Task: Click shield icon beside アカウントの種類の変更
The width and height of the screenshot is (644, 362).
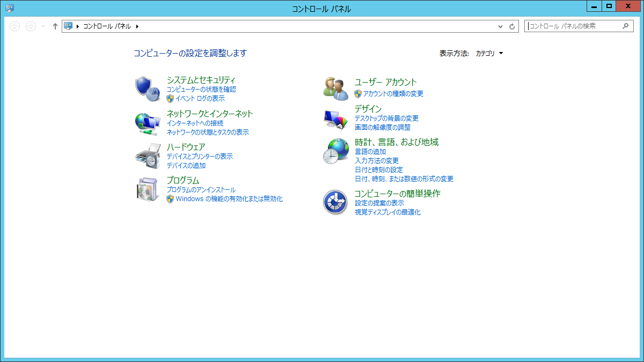Action: coord(358,94)
